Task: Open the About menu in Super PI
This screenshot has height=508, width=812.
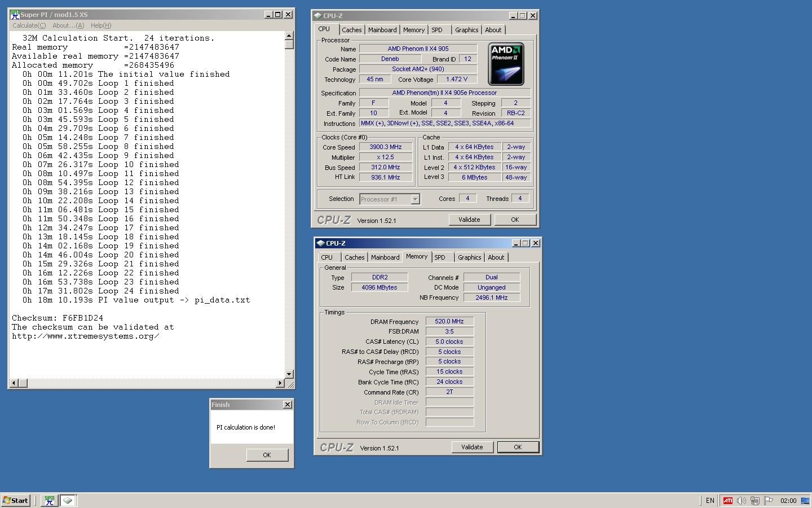Action: (68, 25)
